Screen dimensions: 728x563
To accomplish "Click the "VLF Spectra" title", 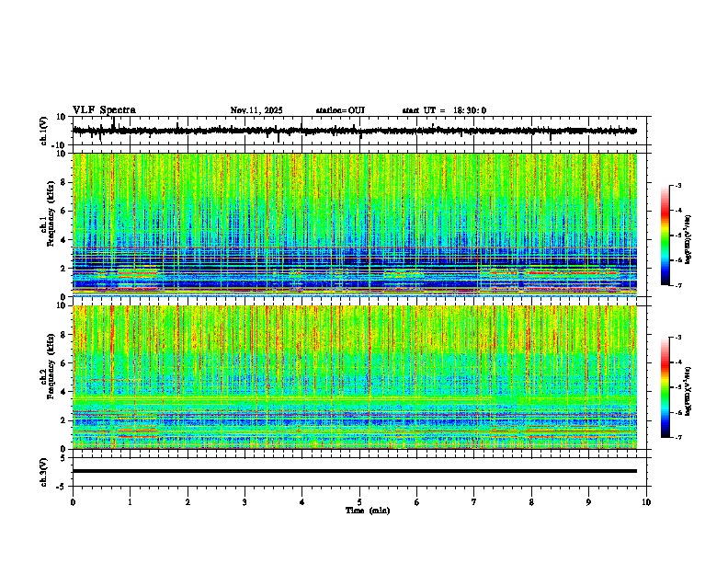I will click(104, 110).
